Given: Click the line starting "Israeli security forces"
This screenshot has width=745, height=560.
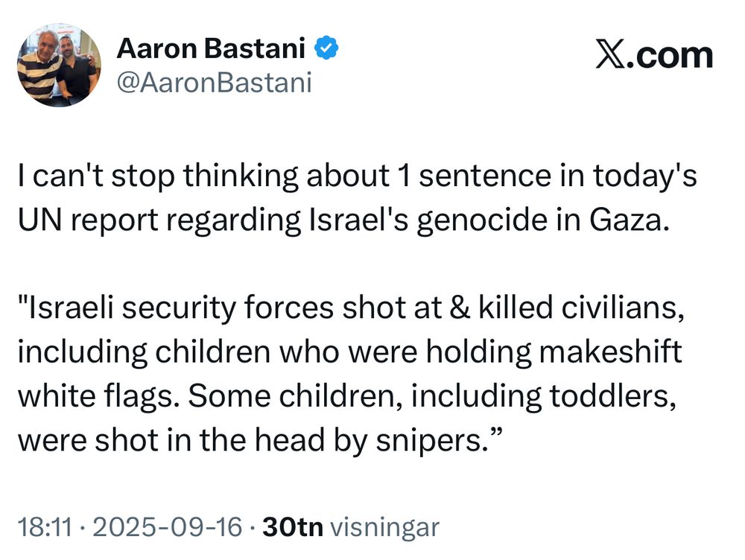Looking at the screenshot, I should [351, 308].
